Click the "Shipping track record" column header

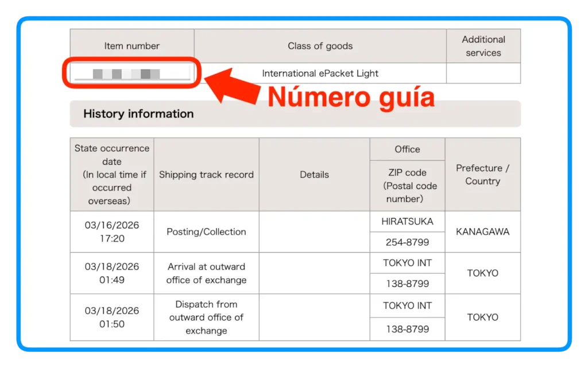[206, 175]
